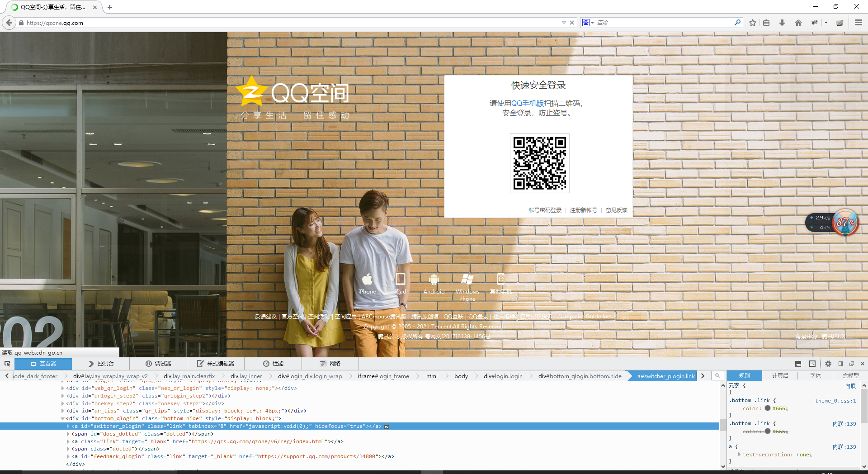Toggle responsive design mode icon
Image resolution: width=868 pixels, height=474 pixels.
812,364
